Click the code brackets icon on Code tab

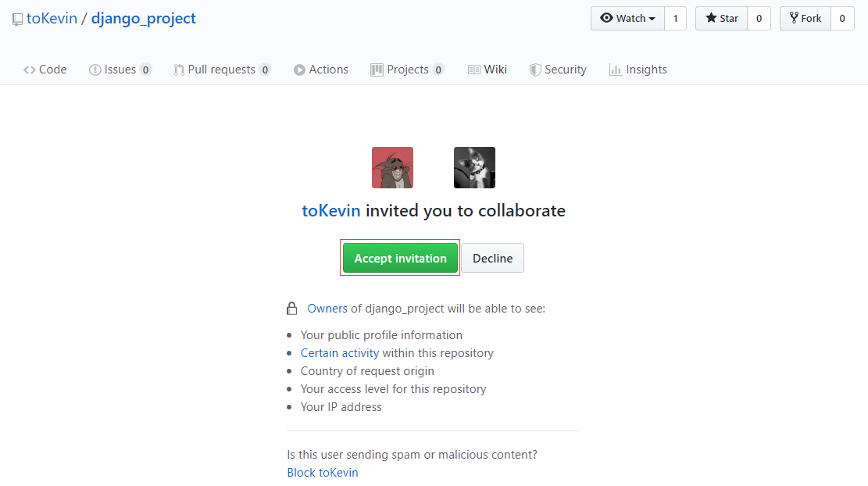(30, 70)
